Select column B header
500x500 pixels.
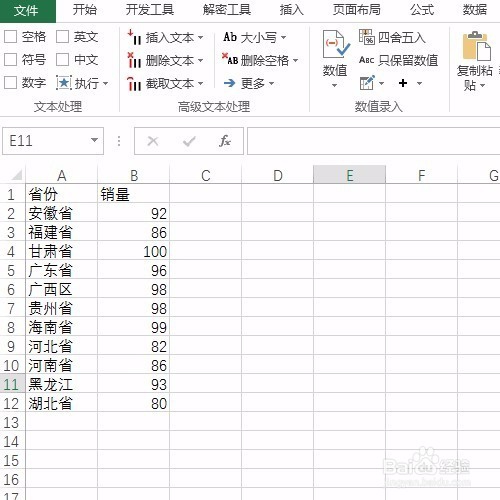click(x=134, y=175)
